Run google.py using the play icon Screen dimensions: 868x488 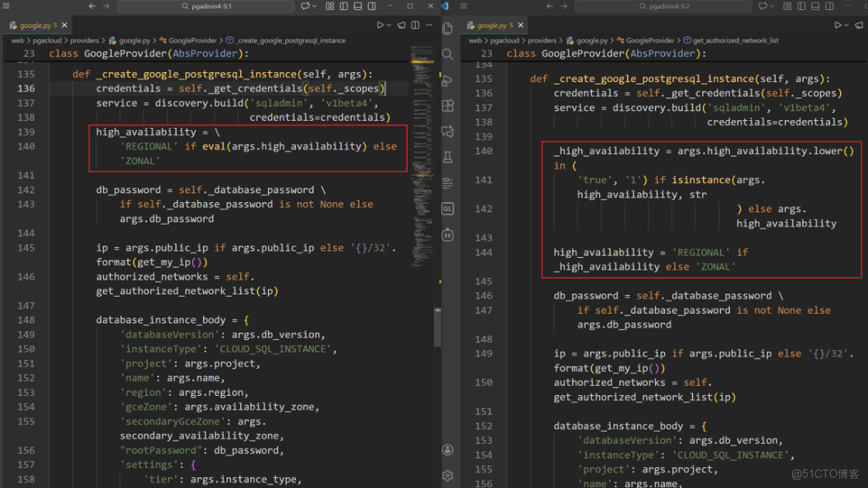(x=381, y=24)
